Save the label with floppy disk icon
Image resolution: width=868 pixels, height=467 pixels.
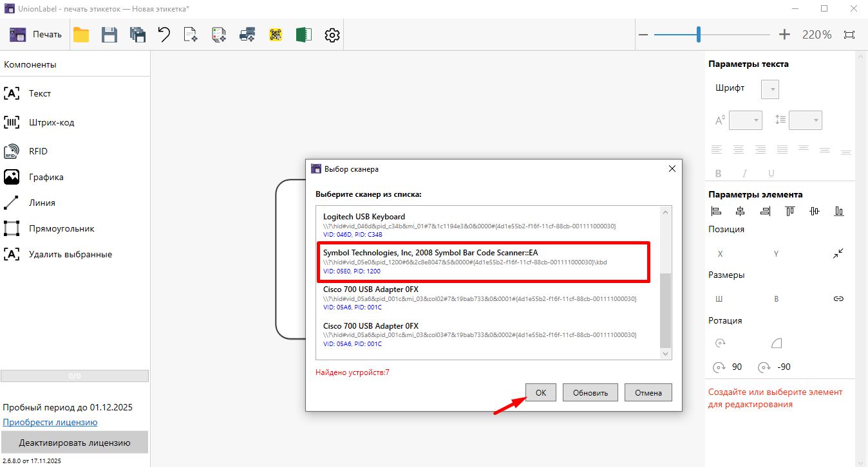[109, 35]
